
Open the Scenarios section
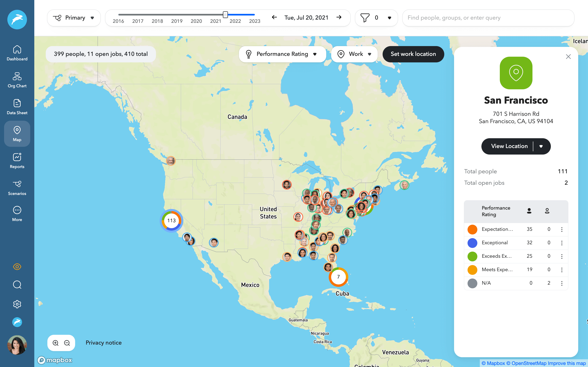(x=17, y=188)
